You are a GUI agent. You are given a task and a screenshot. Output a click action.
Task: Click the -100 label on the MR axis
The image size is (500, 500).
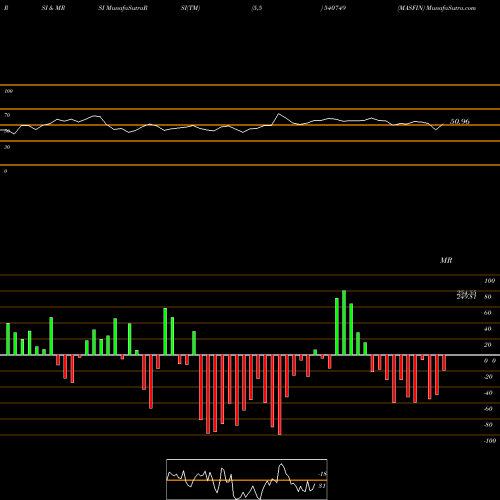pos(490,441)
